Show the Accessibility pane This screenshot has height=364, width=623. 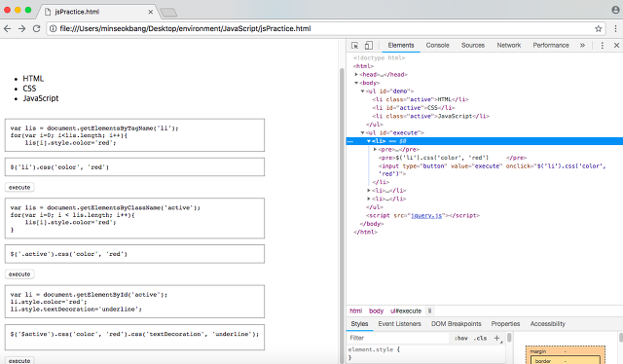[x=547, y=324]
